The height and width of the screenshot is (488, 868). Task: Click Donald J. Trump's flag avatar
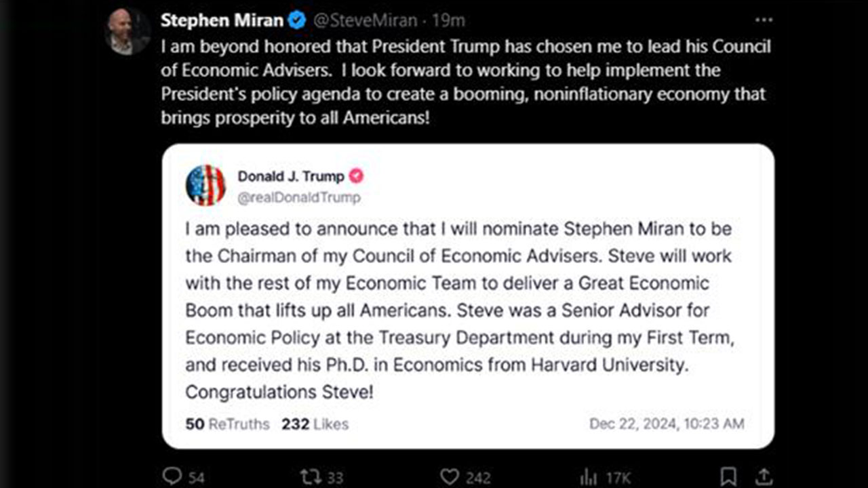tap(205, 185)
